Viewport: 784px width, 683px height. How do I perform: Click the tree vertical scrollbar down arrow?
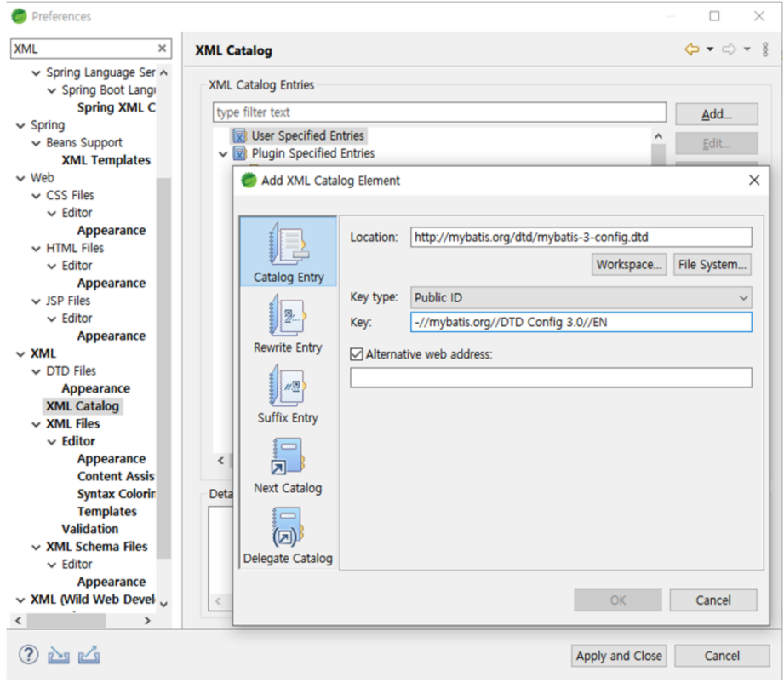163,604
